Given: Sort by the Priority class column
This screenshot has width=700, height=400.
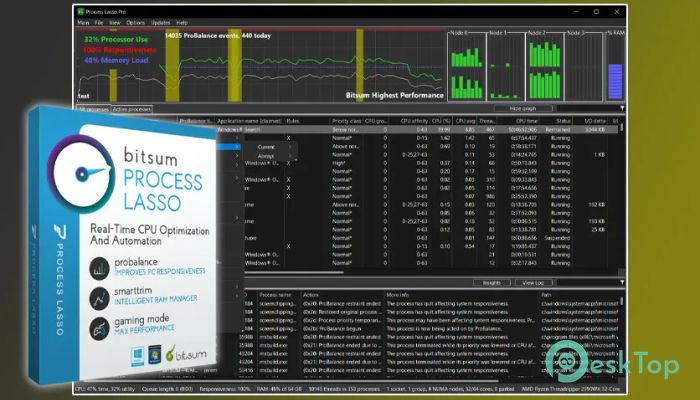Looking at the screenshot, I should [346, 121].
